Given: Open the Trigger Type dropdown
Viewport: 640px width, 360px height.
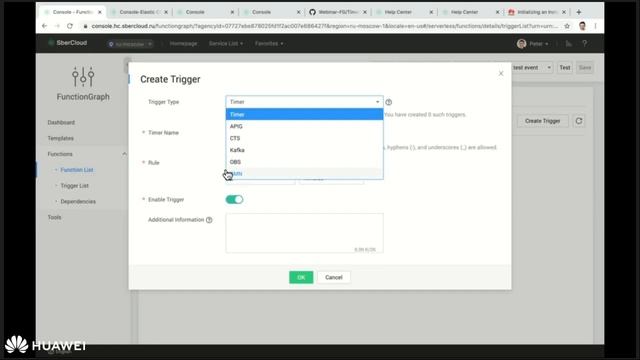Looking at the screenshot, I should [304, 102].
